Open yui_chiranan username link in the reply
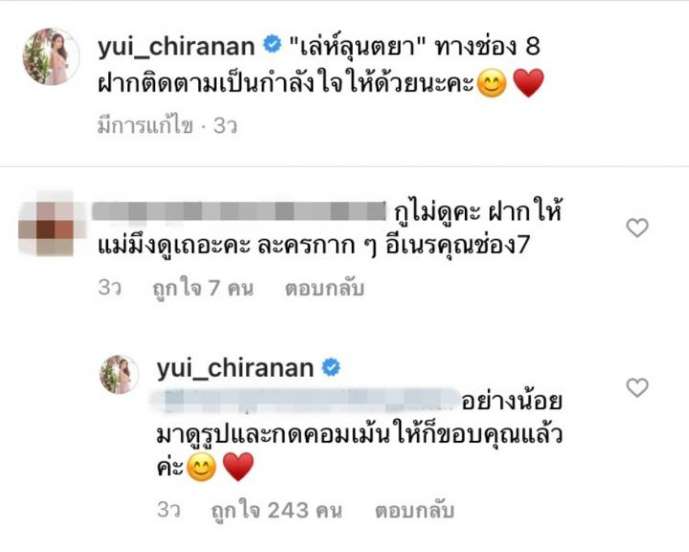 tap(235, 369)
